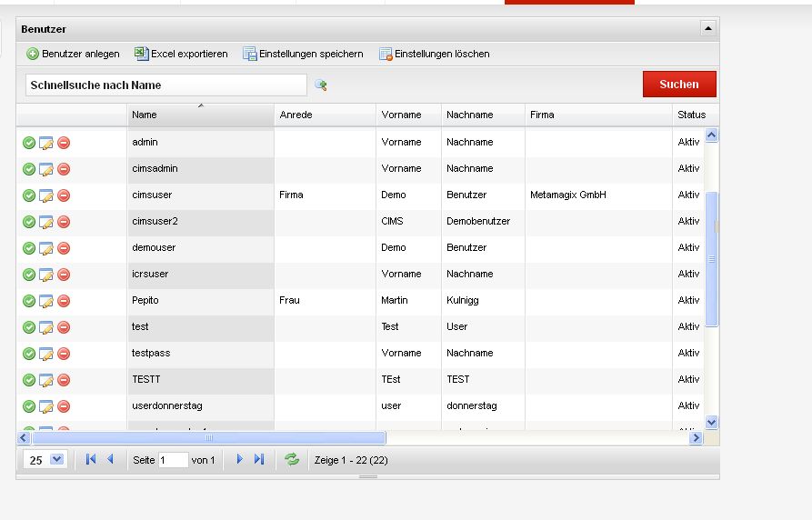Select the Pepito name cell
The width and height of the screenshot is (812, 520).
200,301
